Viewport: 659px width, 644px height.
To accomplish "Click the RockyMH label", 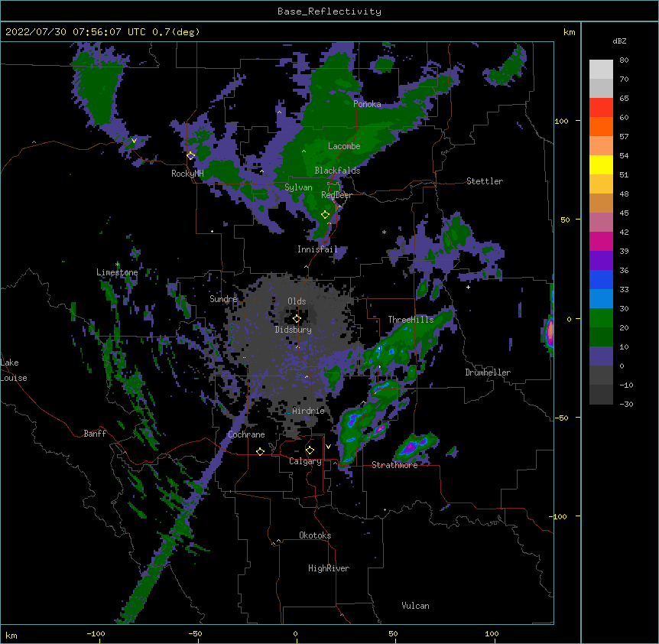I will pyautogui.click(x=187, y=174).
